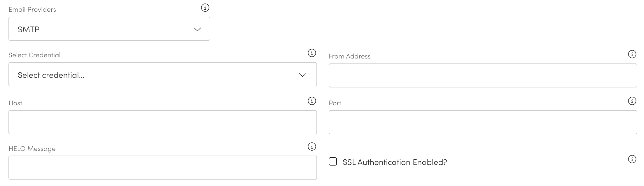Click the chevron arrow in the credential dropdown
The height and width of the screenshot is (186, 644).
[x=302, y=75]
